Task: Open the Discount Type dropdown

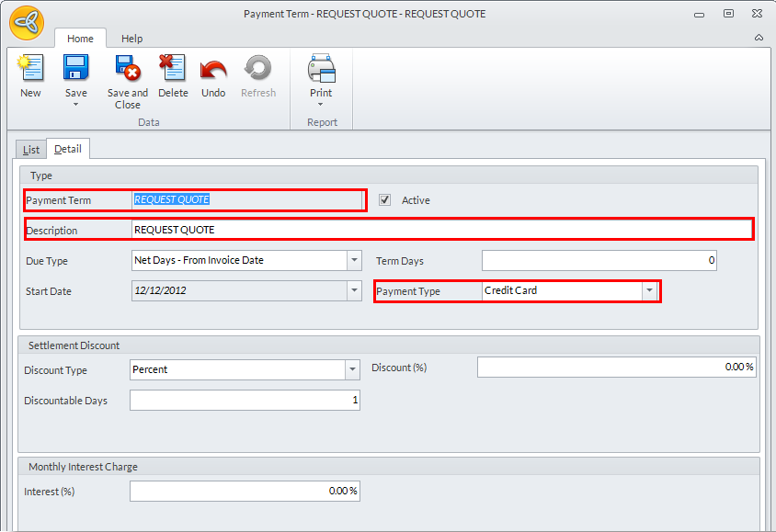Action: click(x=352, y=369)
